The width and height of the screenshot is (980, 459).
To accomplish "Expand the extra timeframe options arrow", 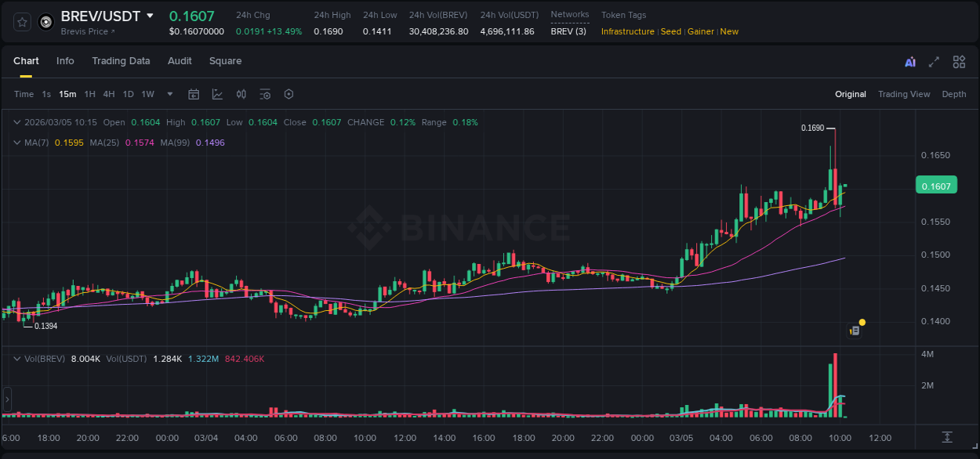I will [169, 94].
